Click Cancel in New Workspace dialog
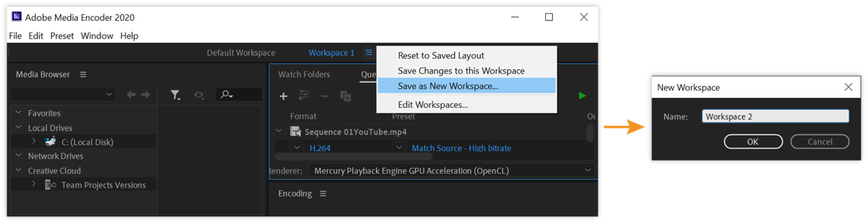The image size is (868, 224). [820, 142]
